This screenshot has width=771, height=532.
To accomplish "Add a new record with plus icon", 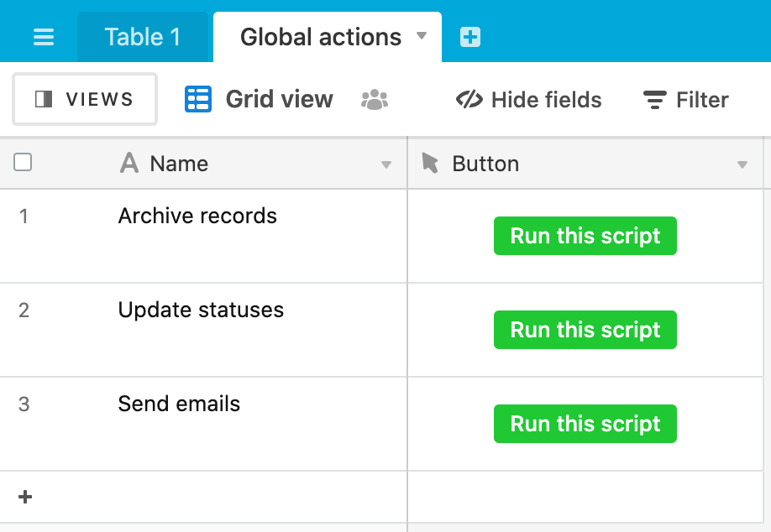I will [25, 497].
